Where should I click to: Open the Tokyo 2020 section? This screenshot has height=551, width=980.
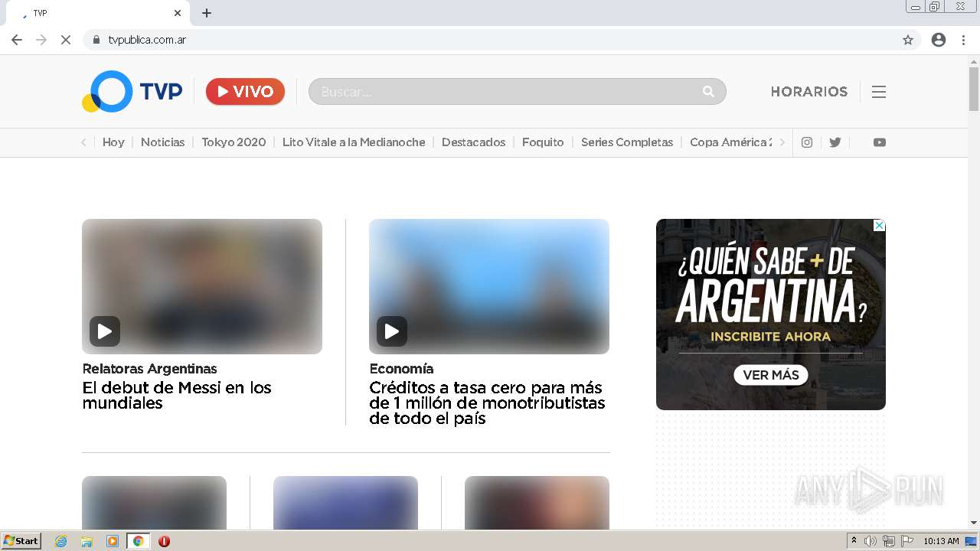coord(234,142)
